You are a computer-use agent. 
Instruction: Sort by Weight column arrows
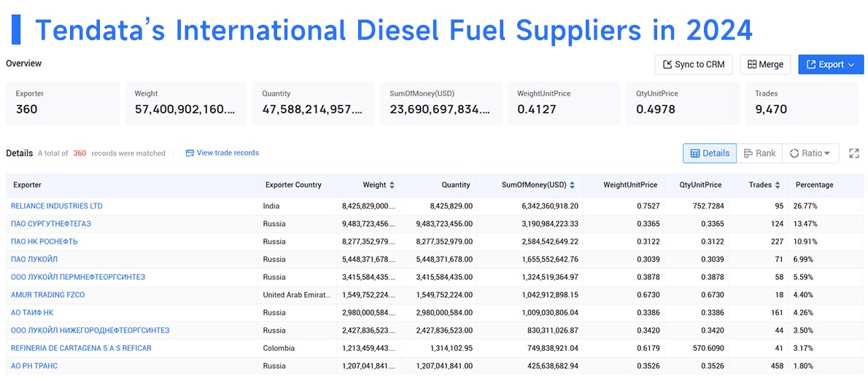[392, 185]
